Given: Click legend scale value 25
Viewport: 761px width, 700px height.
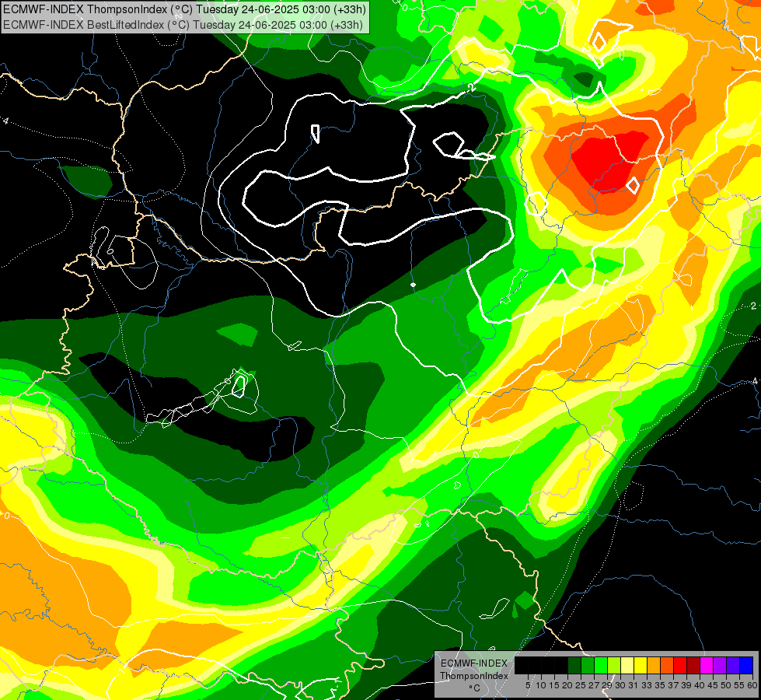Looking at the screenshot, I should click(x=581, y=685).
